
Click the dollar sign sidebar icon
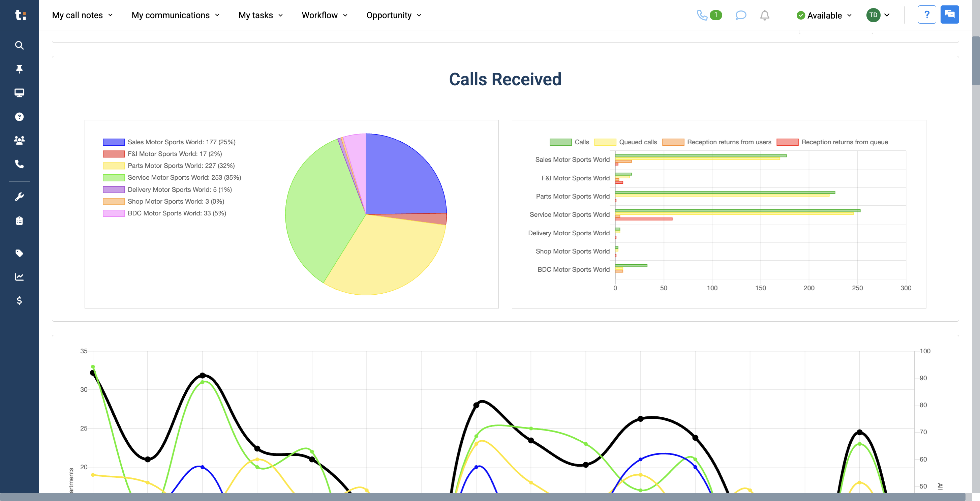pyautogui.click(x=19, y=300)
